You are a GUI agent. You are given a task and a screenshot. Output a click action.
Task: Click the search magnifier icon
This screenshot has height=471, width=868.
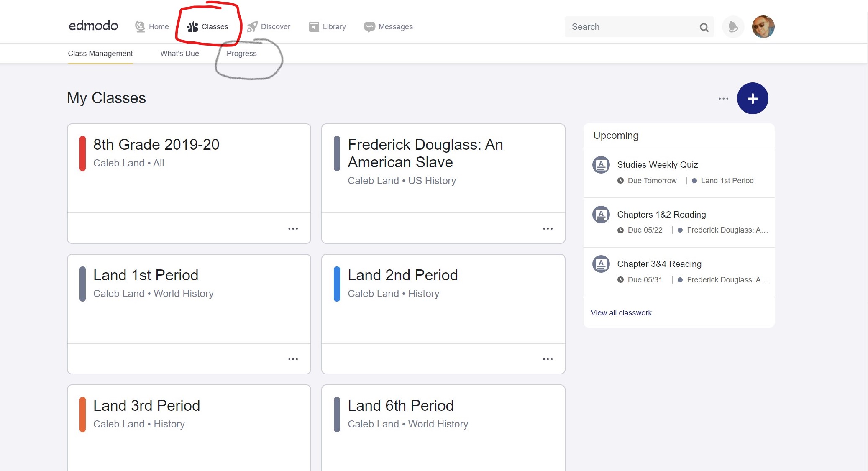(x=704, y=27)
